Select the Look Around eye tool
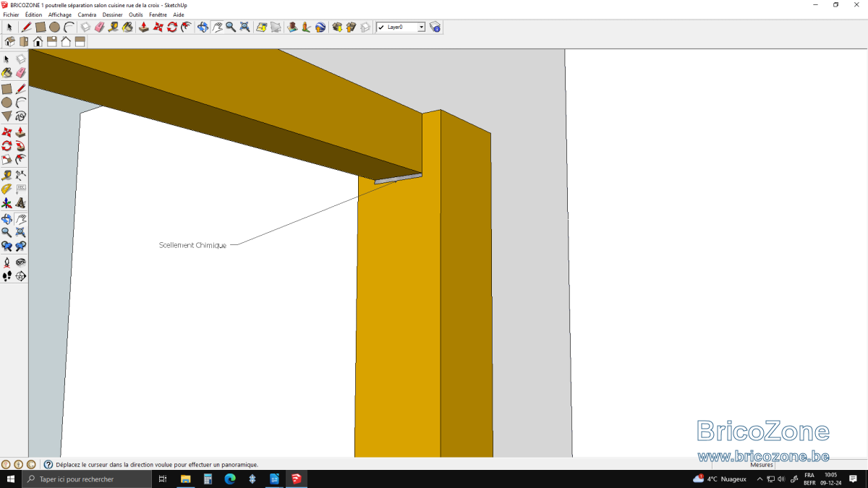Viewport: 868px width, 488px height. (x=20, y=262)
